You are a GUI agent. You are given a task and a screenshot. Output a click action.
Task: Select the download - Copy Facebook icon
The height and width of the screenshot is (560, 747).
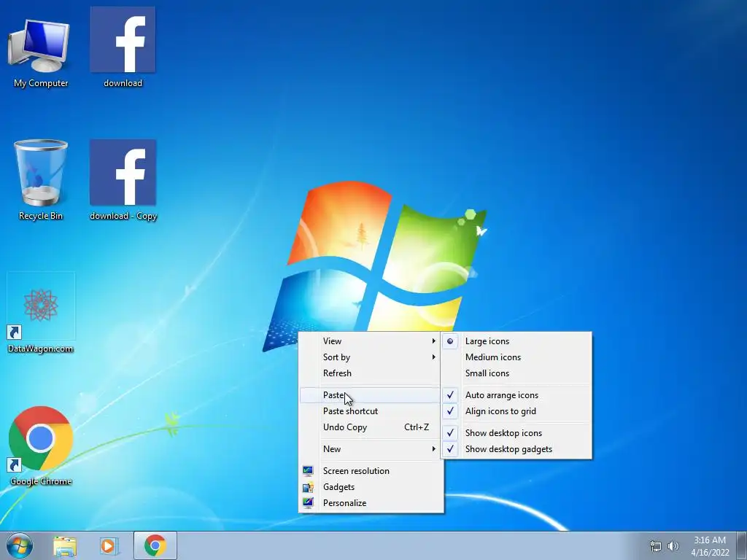[123, 180]
